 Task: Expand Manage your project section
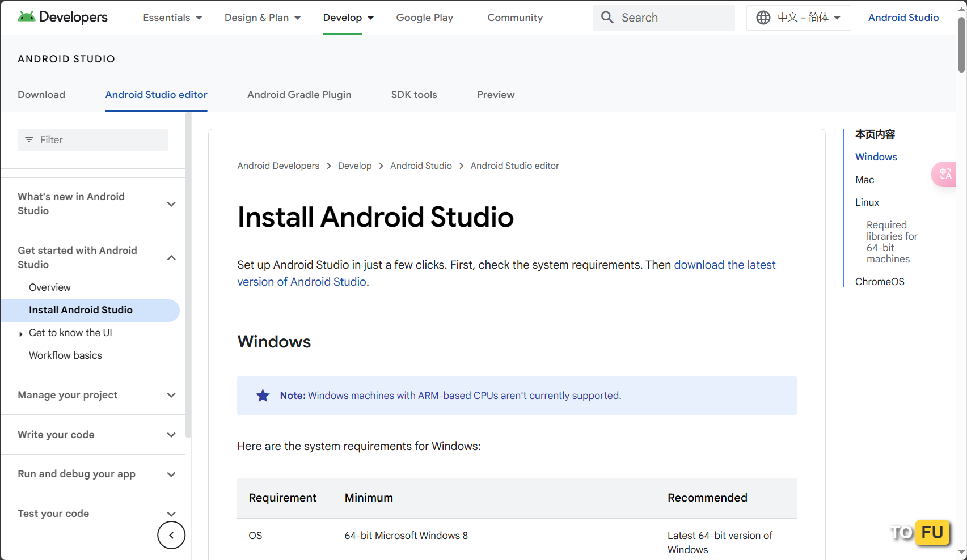[171, 395]
